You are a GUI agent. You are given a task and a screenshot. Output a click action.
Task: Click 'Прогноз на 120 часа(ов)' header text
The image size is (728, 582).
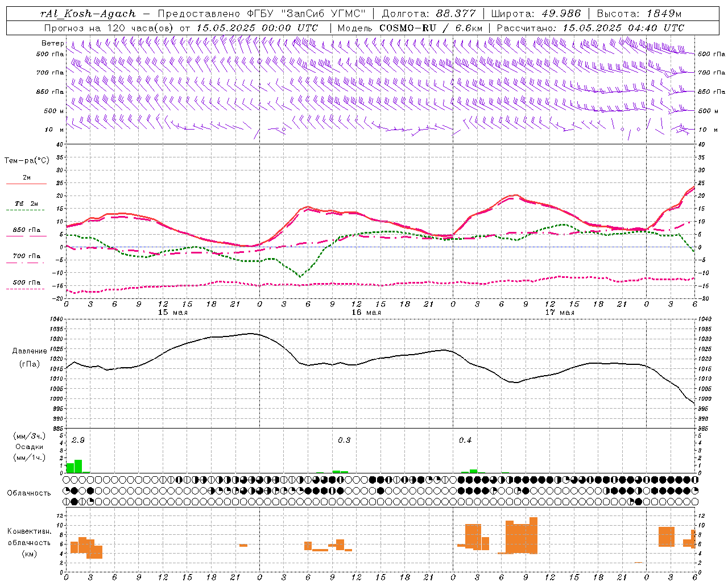point(109,28)
